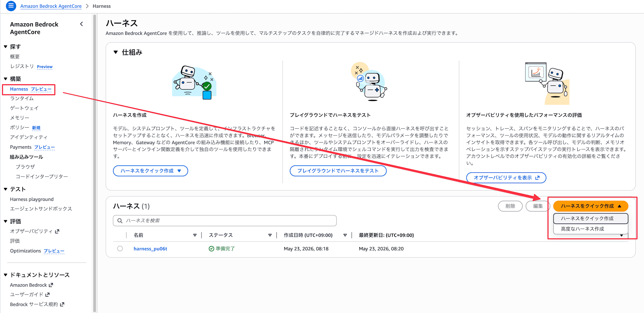
Task: Toggle the orange ハーネスをクイック作成 dropdown button
Action: 591,206
